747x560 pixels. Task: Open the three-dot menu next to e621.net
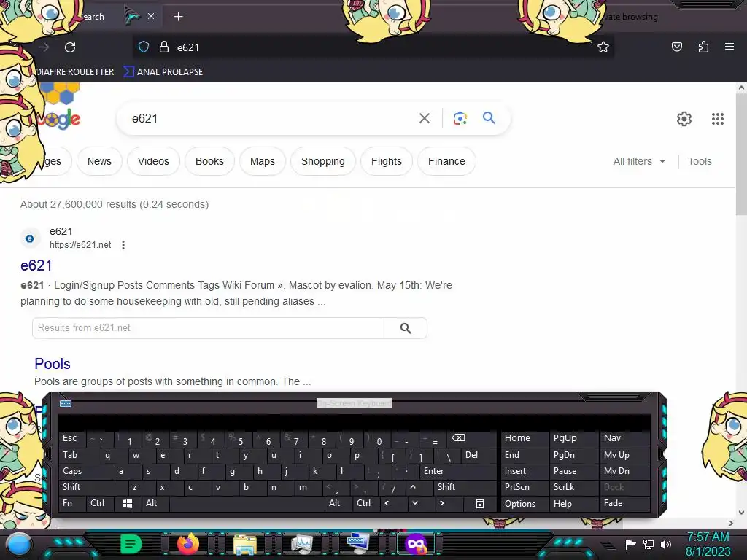tap(123, 245)
